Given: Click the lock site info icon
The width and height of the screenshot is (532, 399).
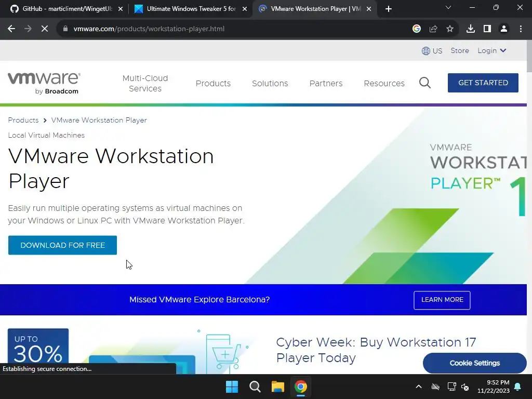Looking at the screenshot, I should click(65, 29).
